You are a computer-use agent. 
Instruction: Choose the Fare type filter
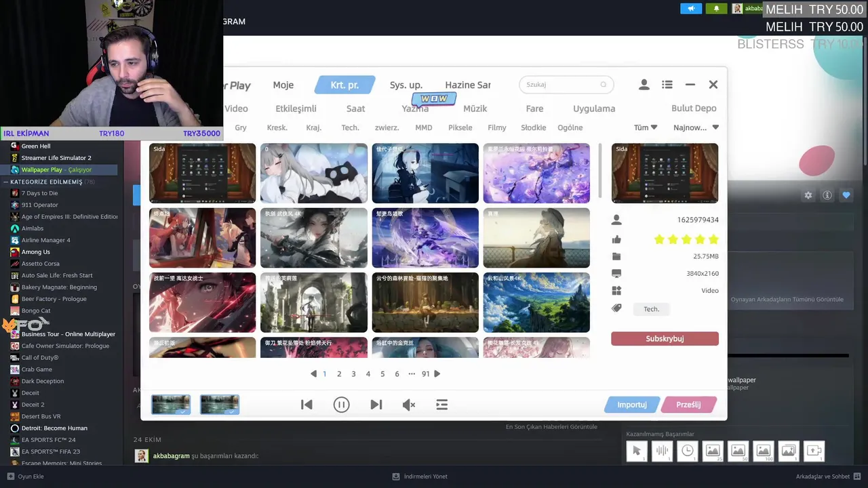tap(534, 108)
